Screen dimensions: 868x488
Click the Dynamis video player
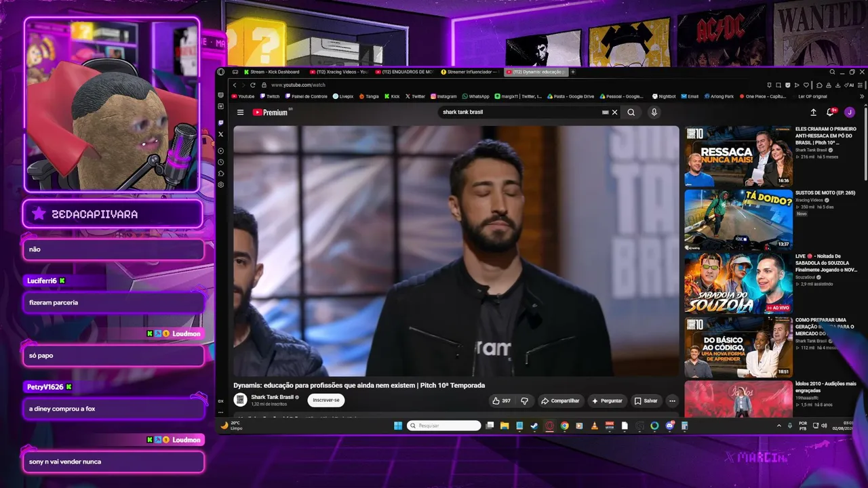point(456,251)
